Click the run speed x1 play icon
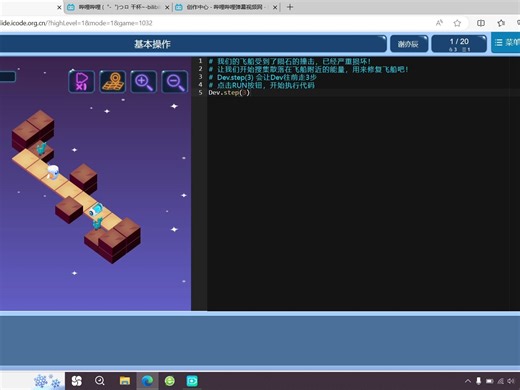520x390 pixels. [x=81, y=82]
